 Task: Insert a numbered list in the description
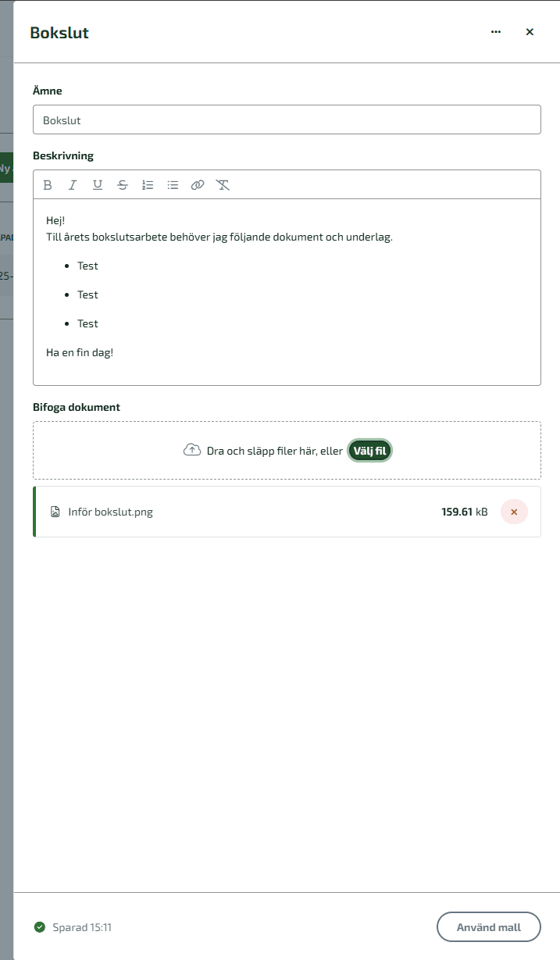[x=148, y=185]
